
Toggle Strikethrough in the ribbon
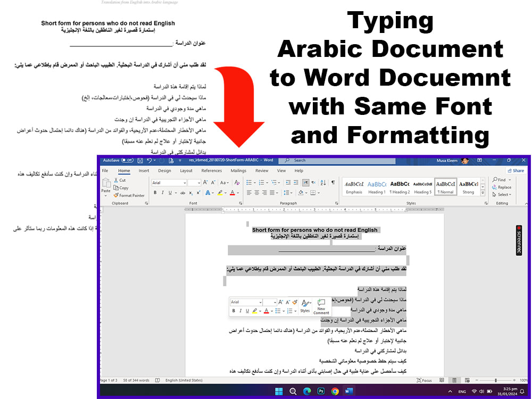tap(182, 193)
